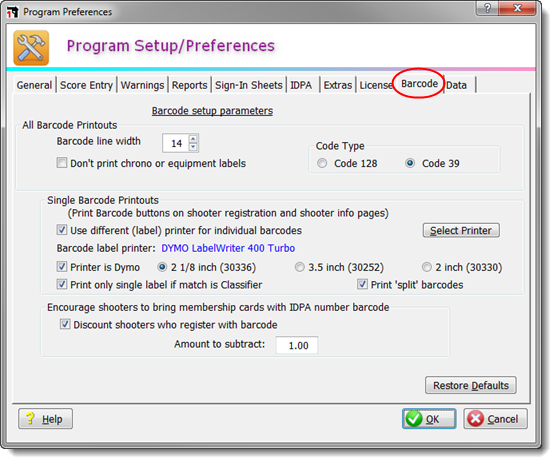Click the Program Preferences title bar app icon
Screen dimensions: 557x464
tap(12, 12)
